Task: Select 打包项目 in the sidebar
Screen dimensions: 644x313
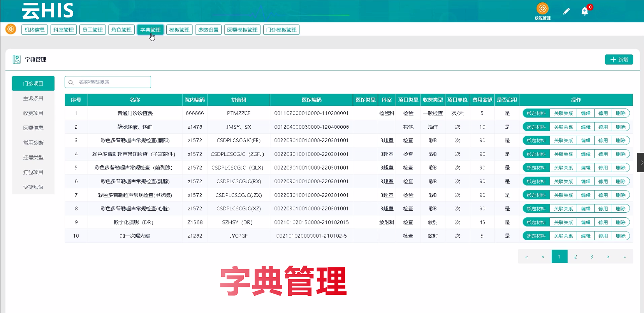Action: click(33, 172)
